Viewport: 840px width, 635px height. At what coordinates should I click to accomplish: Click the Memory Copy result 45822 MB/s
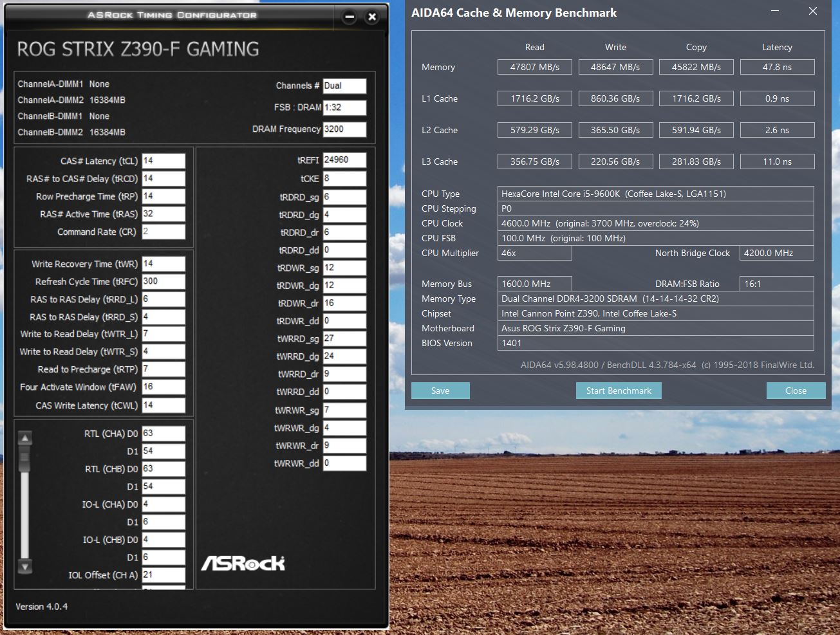[x=696, y=67]
